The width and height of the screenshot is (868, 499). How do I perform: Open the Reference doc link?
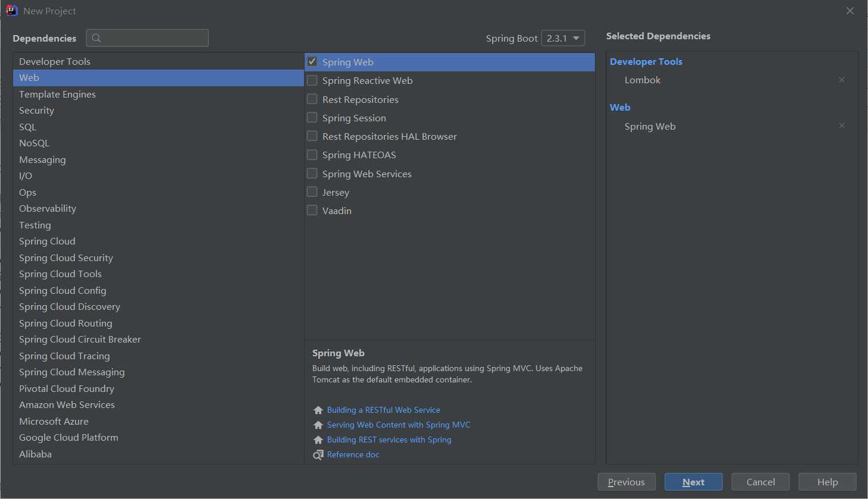[x=353, y=454]
